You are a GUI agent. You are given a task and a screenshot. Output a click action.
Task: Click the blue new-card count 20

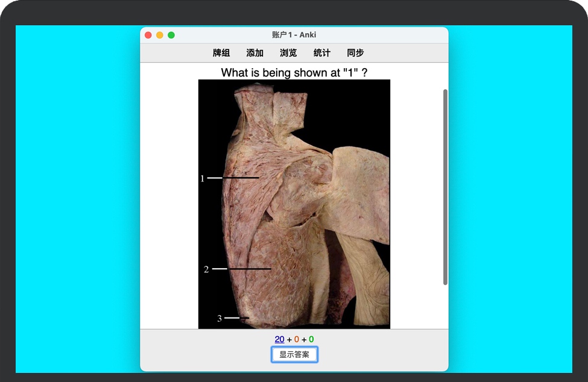(279, 339)
